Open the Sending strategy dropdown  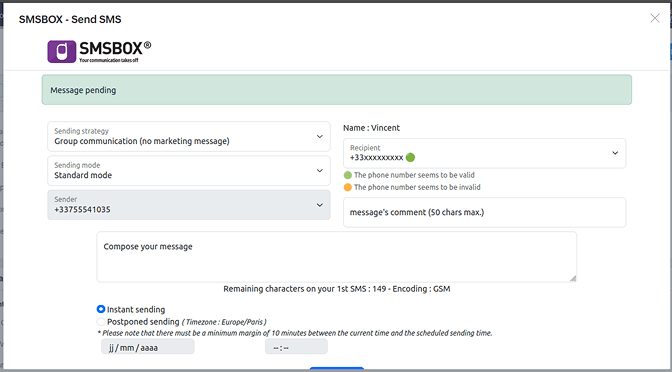(x=189, y=136)
